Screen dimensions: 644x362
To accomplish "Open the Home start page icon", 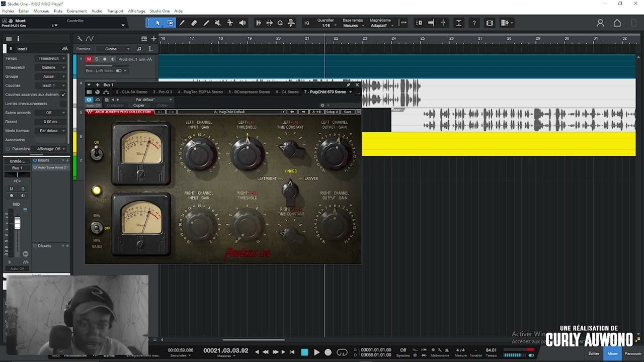I will tap(617, 23).
